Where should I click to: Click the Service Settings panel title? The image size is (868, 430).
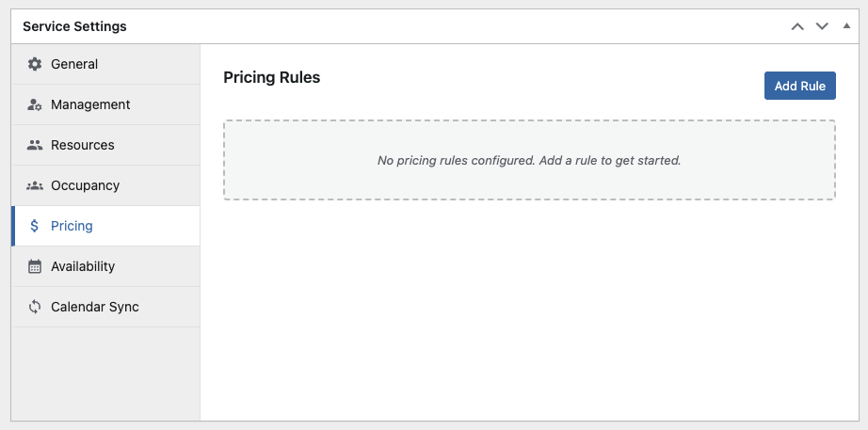pyautogui.click(x=74, y=26)
